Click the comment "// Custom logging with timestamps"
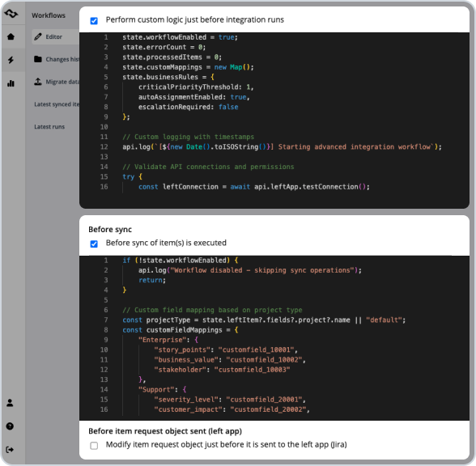Screen dimensions: 476x466 pos(188,137)
